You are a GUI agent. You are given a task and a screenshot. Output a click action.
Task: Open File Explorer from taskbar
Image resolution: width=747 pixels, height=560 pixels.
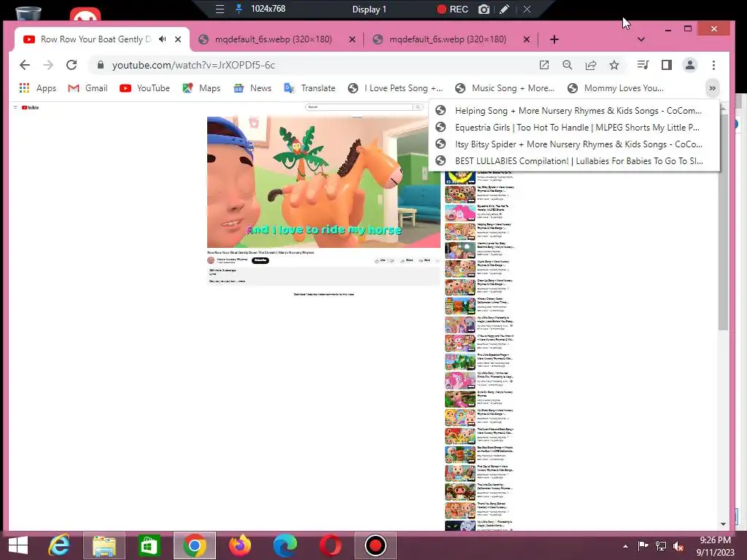point(104,545)
